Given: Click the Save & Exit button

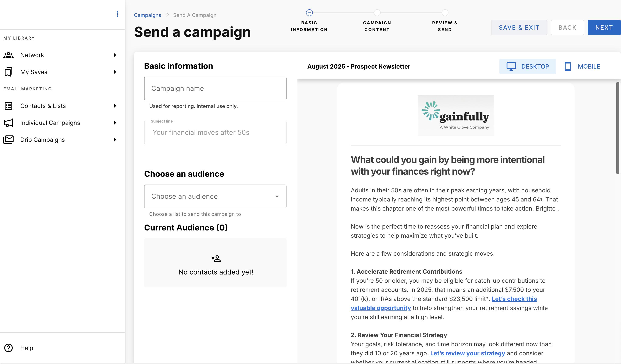Looking at the screenshot, I should tap(519, 28).
